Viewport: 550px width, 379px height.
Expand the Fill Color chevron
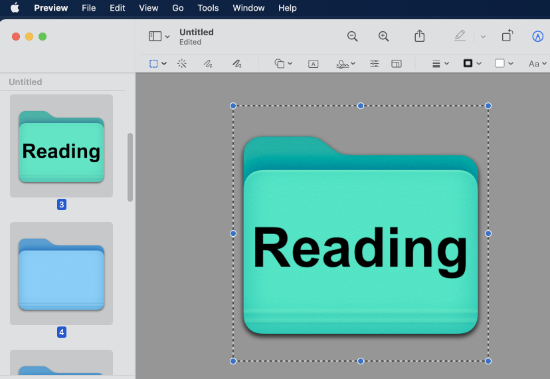(511, 64)
